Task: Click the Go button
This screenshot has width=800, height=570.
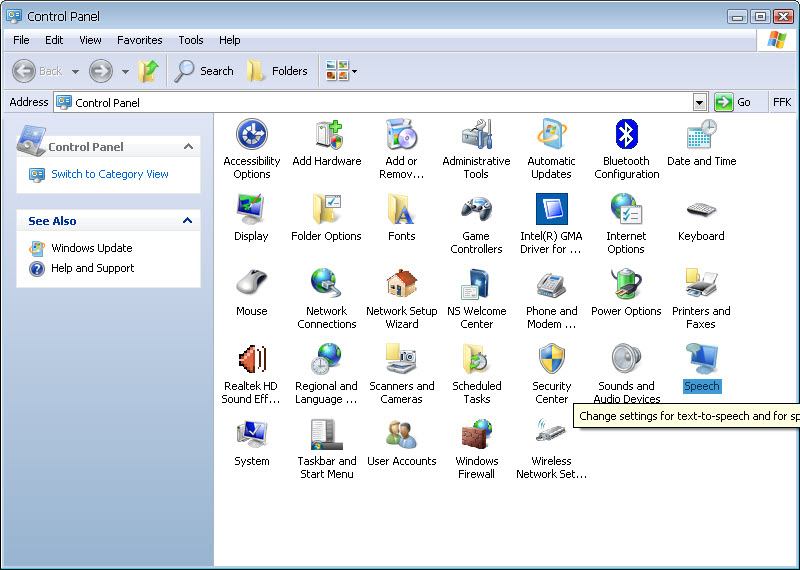Action: [733, 103]
